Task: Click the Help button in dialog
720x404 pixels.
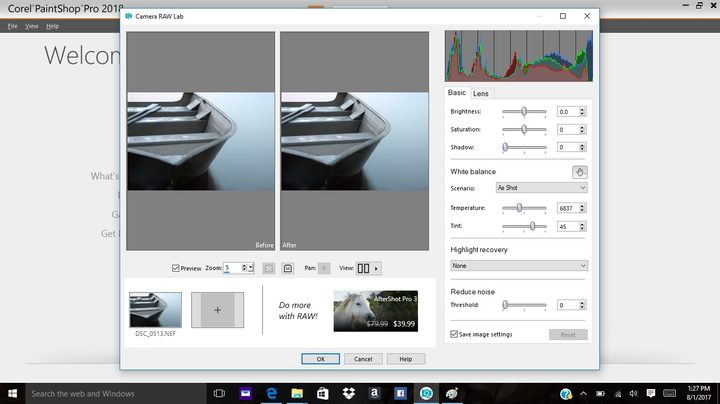Action: click(406, 359)
